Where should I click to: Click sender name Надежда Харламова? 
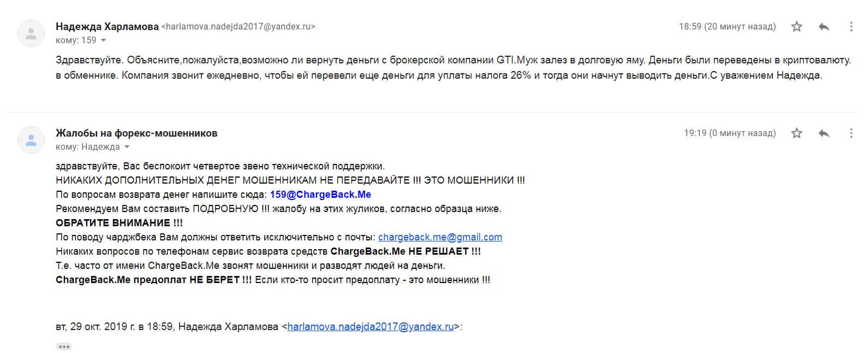[107, 26]
